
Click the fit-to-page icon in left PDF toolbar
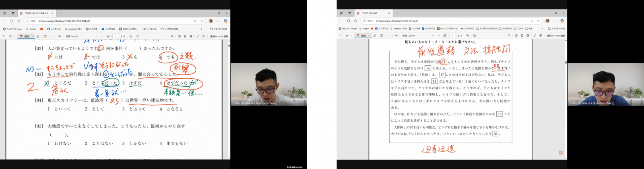tap(108, 36)
